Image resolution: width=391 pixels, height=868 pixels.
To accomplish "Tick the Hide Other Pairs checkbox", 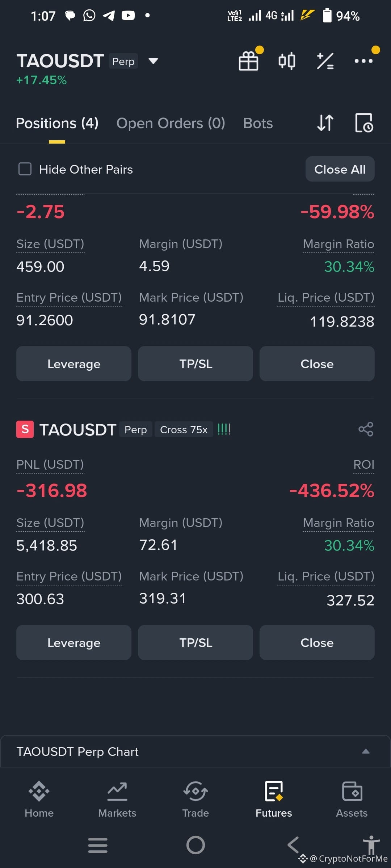I will (25, 169).
